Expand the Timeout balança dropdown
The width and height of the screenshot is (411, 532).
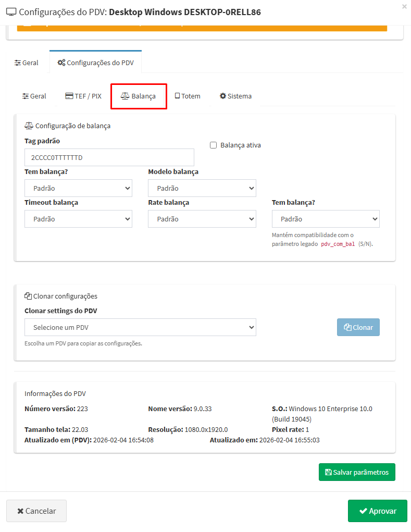pos(78,219)
